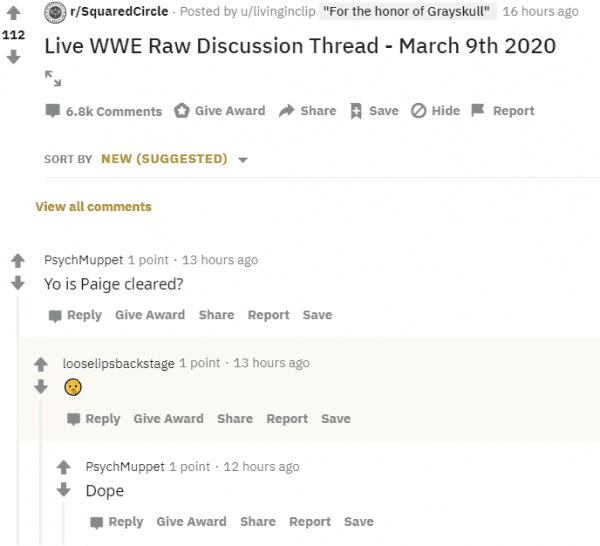Hide the main discussion thread post
This screenshot has width=600, height=546.
[435, 111]
